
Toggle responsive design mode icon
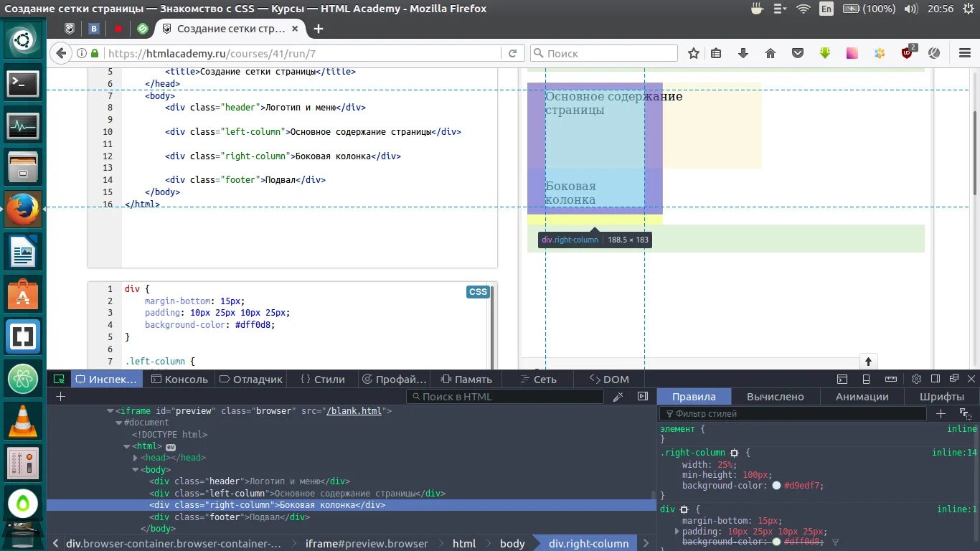(866, 379)
